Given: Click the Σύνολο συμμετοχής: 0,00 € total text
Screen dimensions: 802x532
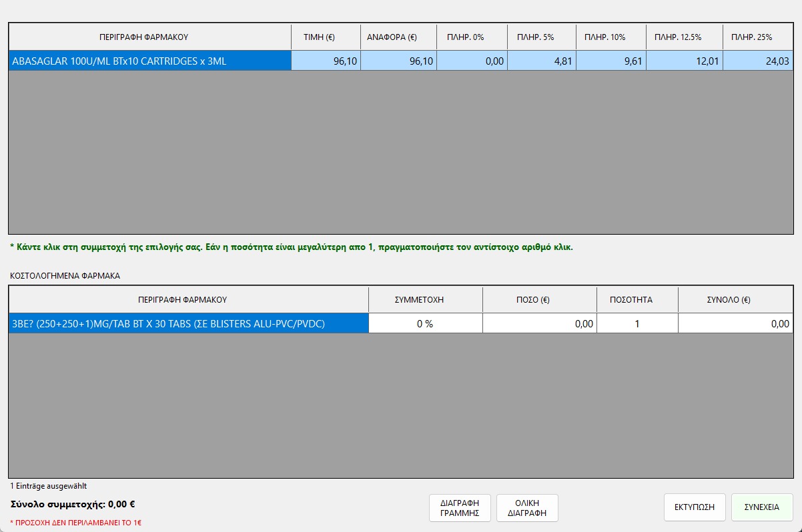Looking at the screenshot, I should click(73, 504).
